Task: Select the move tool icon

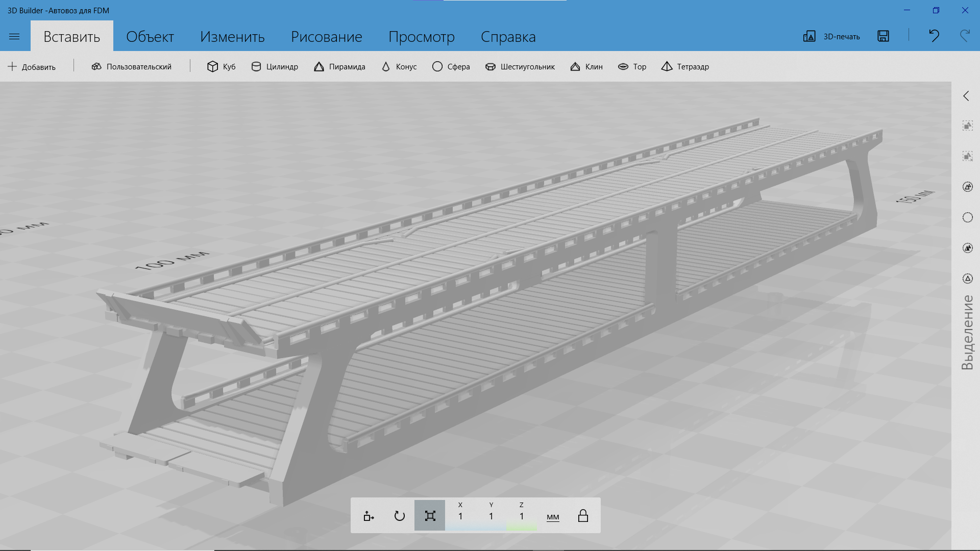Action: [x=369, y=516]
